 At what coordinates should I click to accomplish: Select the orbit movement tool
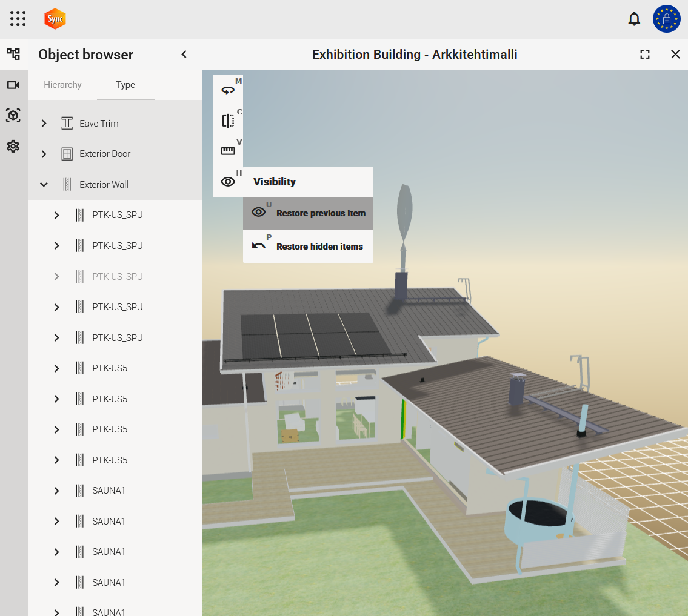[228, 90]
